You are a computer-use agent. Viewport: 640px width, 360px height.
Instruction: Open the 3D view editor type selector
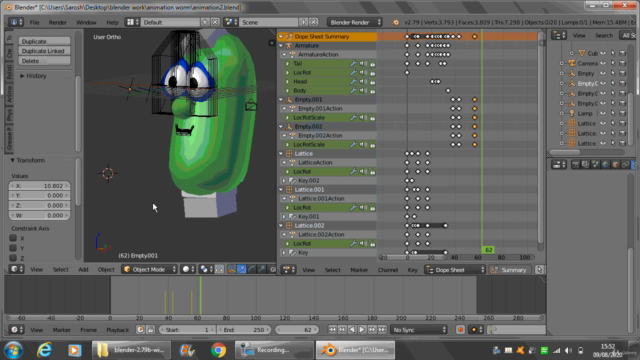click(x=16, y=269)
